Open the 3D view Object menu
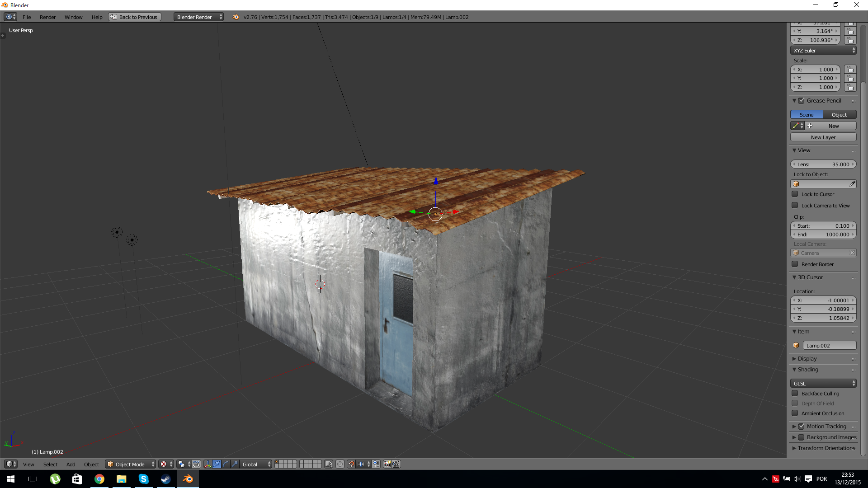Viewport: 868px width, 488px height. pyautogui.click(x=91, y=465)
